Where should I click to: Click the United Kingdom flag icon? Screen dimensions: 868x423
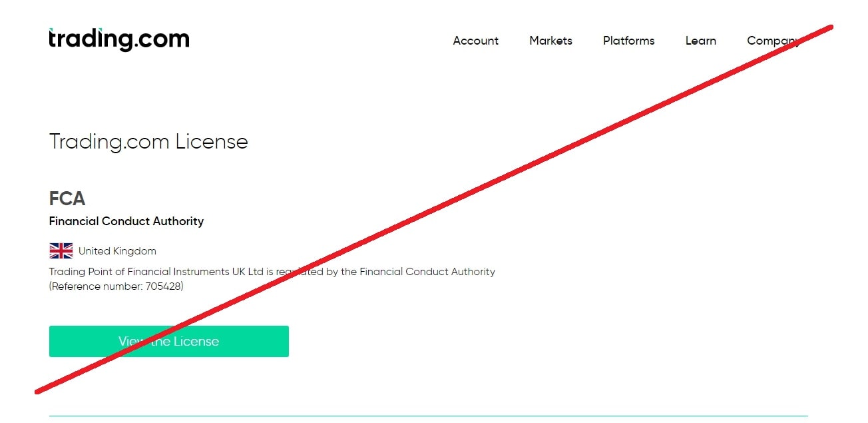click(61, 251)
